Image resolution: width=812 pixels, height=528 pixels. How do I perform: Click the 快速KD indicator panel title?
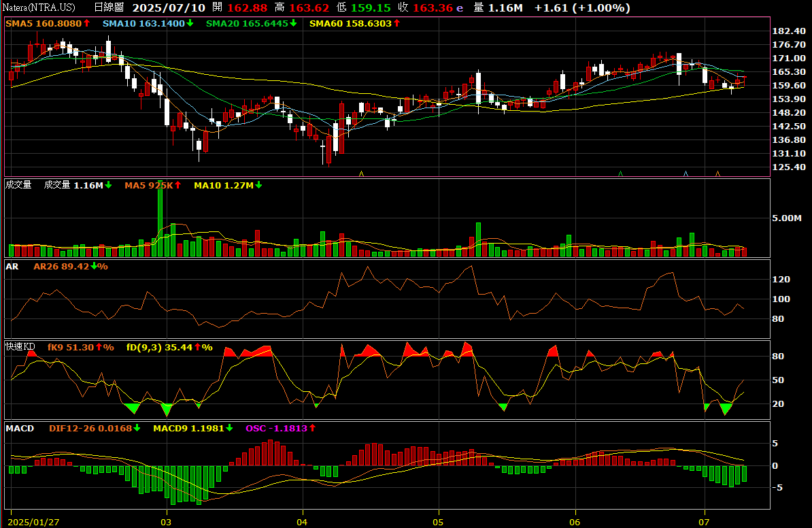[x=20, y=347]
